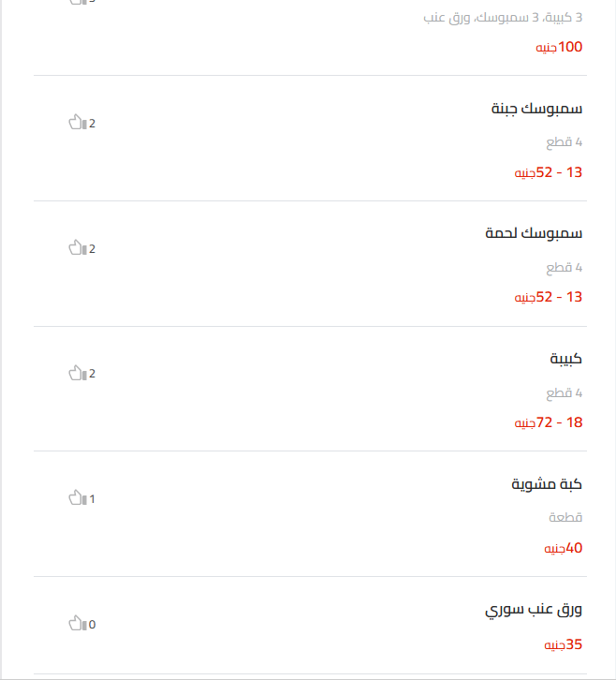
Task: Select the 18 - 72 جنيه price
Action: click(549, 422)
